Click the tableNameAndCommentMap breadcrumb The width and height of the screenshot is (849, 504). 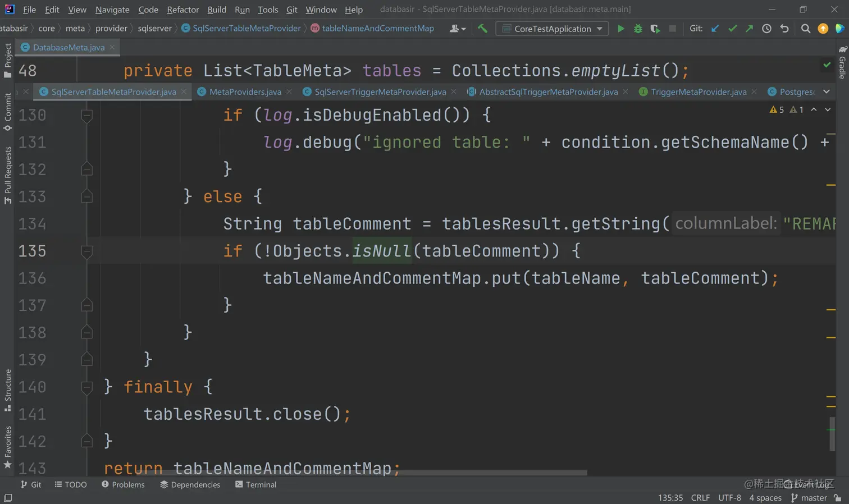[x=378, y=29]
